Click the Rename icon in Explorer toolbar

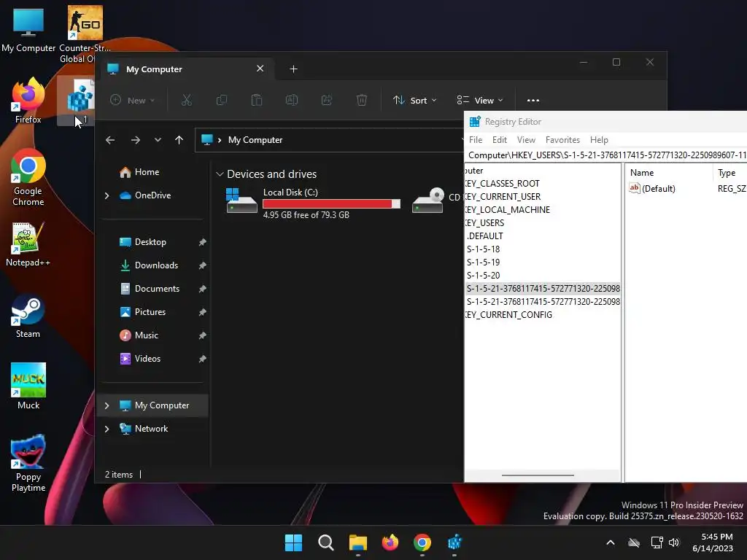(x=292, y=100)
